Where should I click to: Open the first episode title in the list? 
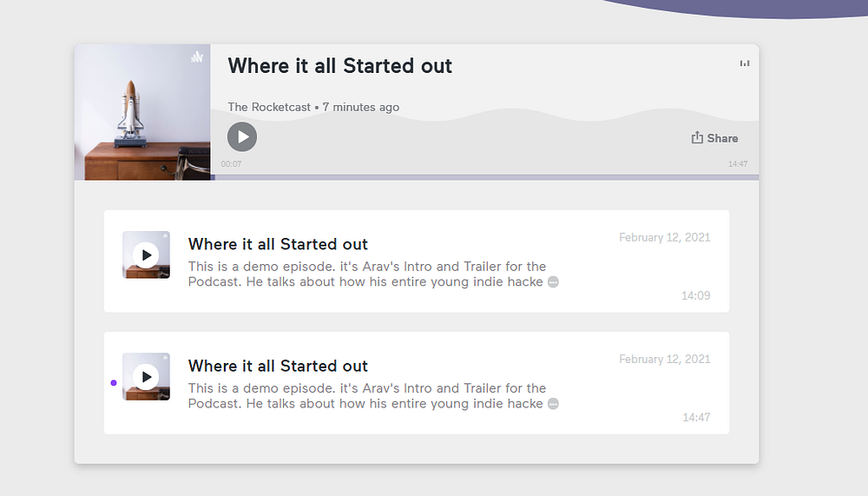pos(278,244)
